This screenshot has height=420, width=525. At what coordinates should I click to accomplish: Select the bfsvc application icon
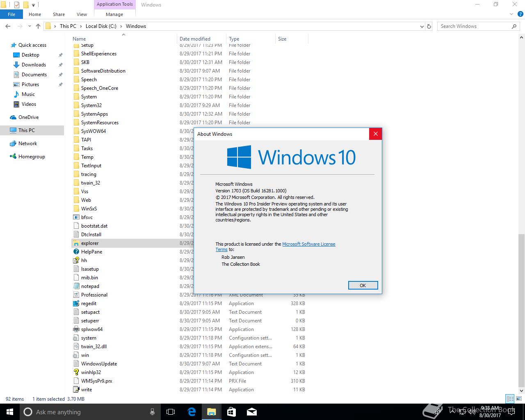(x=76, y=217)
